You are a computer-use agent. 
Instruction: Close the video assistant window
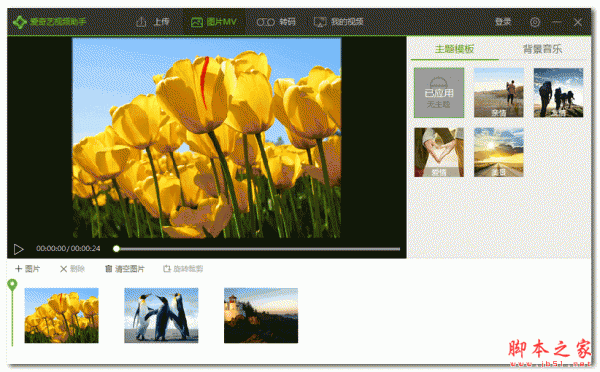pyautogui.click(x=578, y=22)
